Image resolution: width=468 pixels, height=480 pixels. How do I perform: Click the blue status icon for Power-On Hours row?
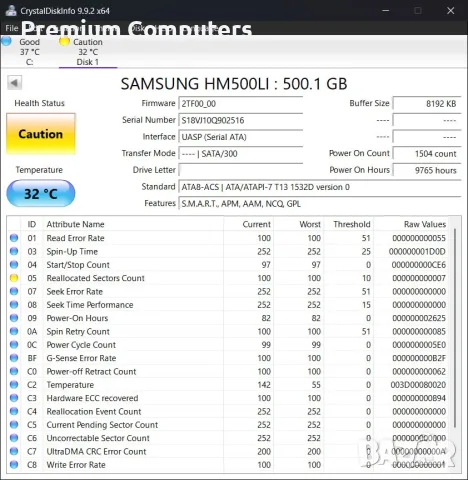14,318
